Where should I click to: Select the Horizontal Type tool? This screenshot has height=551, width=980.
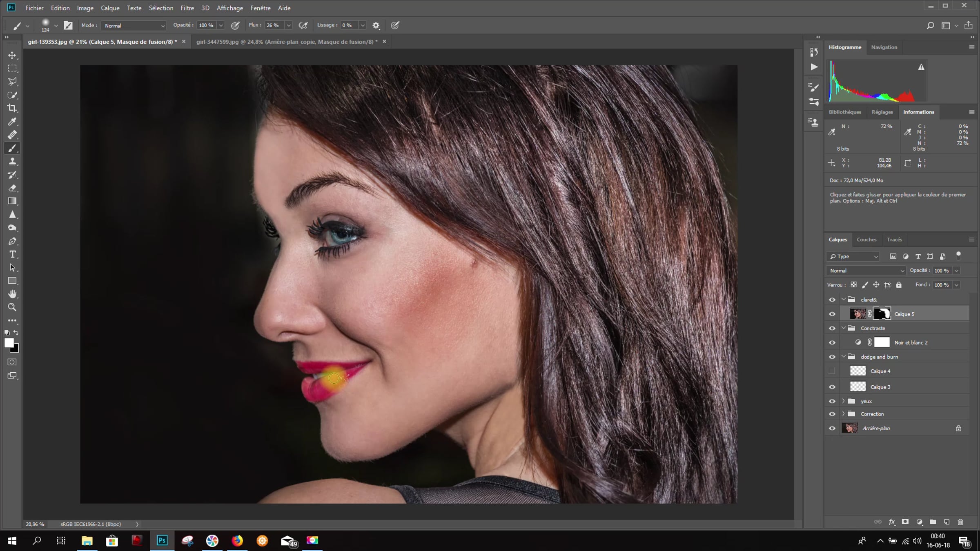(12, 254)
